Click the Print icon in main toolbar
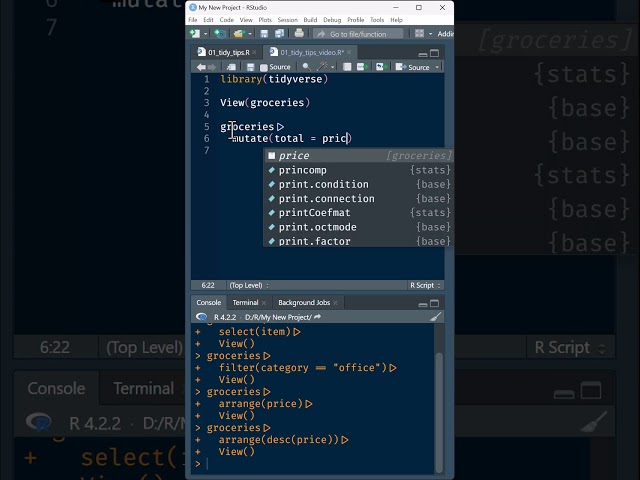640x480 pixels. coord(299,33)
